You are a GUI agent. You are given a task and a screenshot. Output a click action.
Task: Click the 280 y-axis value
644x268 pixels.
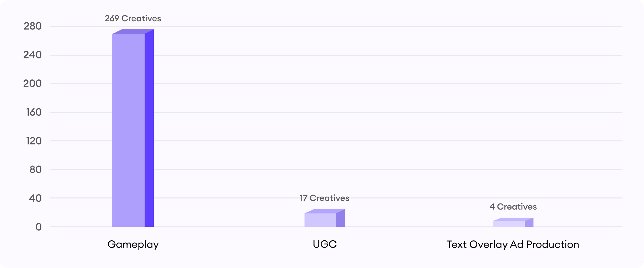(32, 26)
